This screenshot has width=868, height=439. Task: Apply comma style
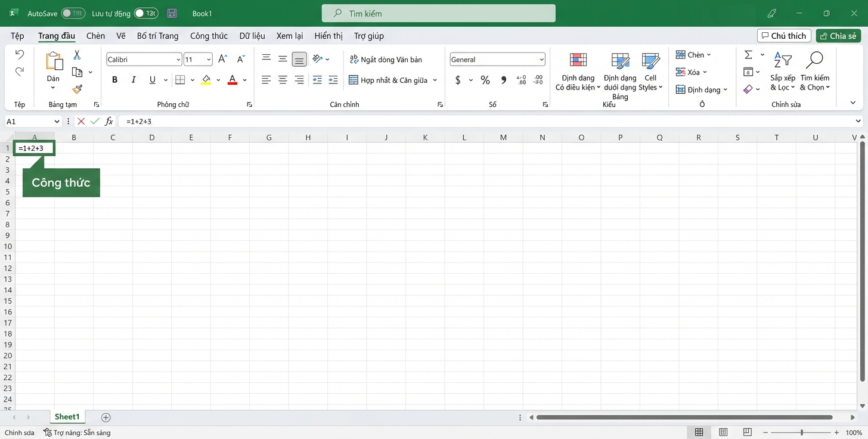(x=504, y=80)
